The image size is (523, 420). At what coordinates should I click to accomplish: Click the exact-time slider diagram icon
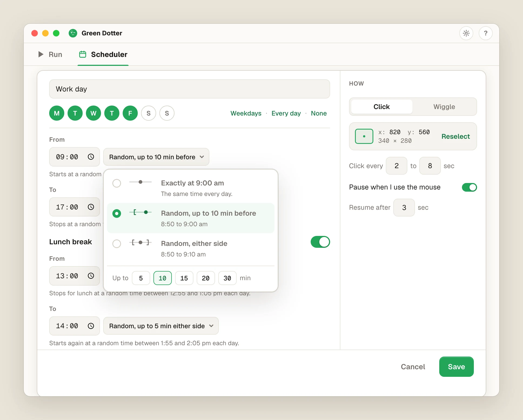(x=140, y=182)
